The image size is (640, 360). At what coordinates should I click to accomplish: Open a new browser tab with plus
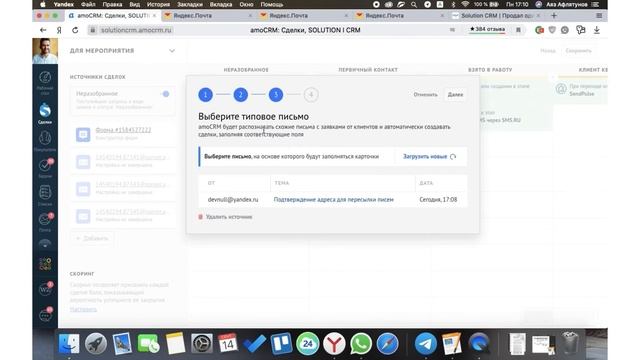point(554,16)
